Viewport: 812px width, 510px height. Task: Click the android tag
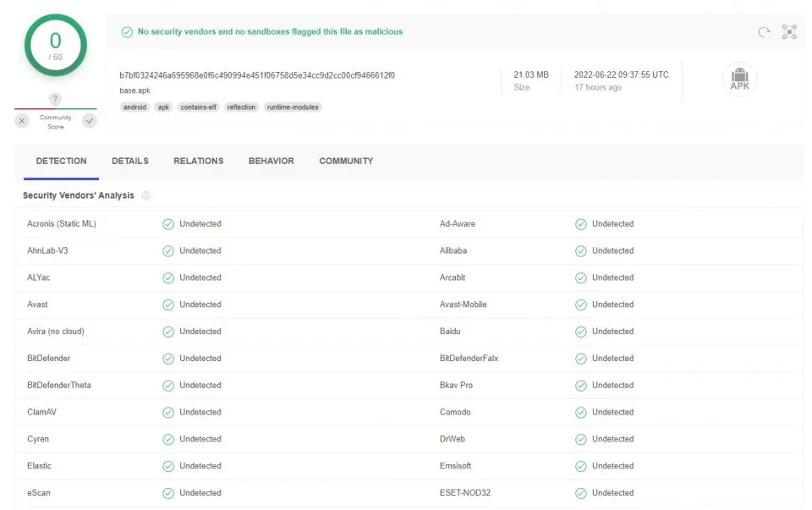(134, 107)
